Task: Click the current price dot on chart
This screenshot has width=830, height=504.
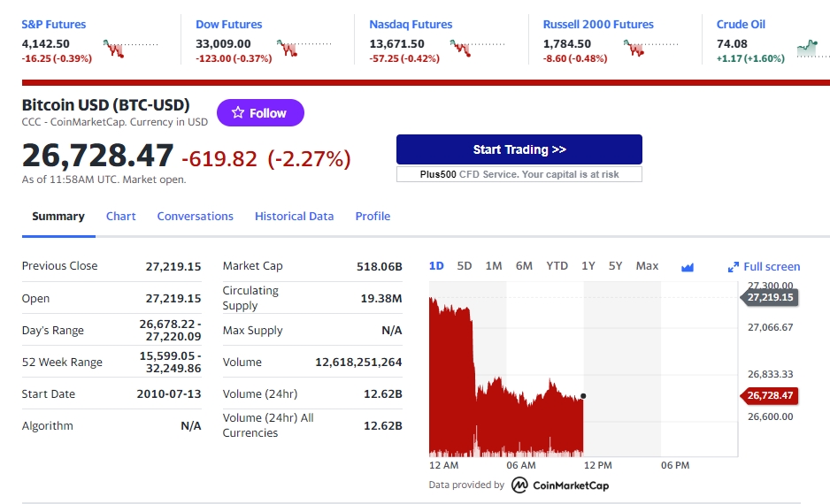Action: click(583, 396)
